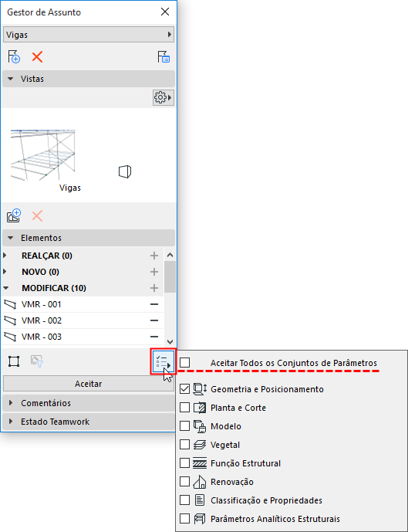Click the select elements rectangle icon
The height and width of the screenshot is (532, 408).
(14, 361)
